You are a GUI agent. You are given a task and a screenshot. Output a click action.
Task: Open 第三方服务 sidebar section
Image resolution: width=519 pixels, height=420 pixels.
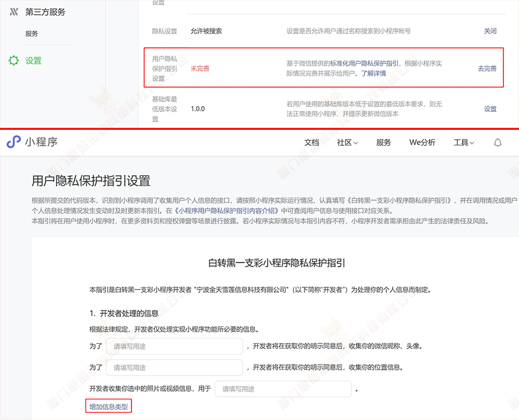[x=46, y=12]
